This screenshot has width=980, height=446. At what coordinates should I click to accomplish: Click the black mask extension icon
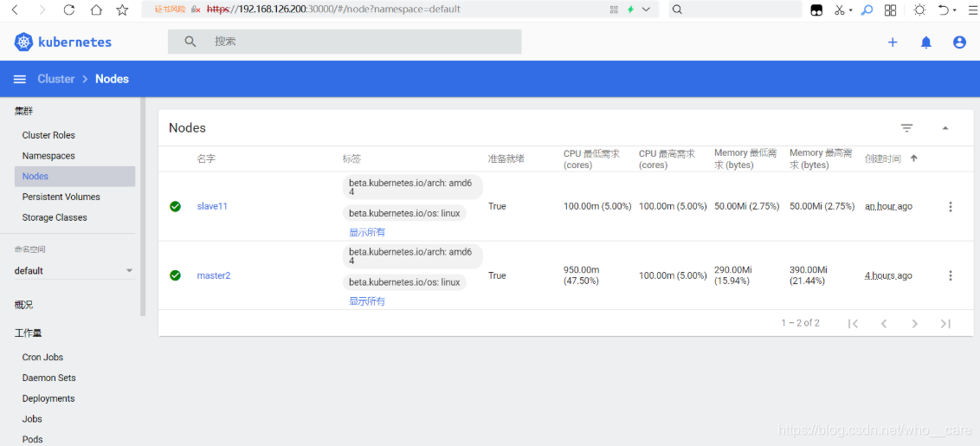tap(816, 10)
